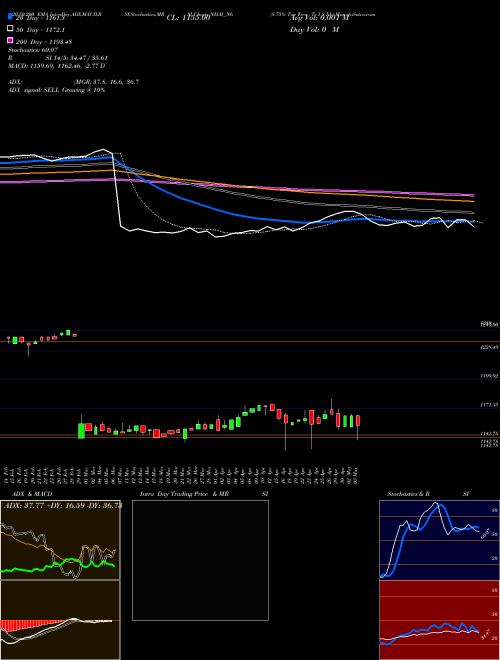Click the 'MACD: 1159.69, 1162.46, -2.77 D' line
Viewport: 500px width, 660px height.
tap(56, 66)
